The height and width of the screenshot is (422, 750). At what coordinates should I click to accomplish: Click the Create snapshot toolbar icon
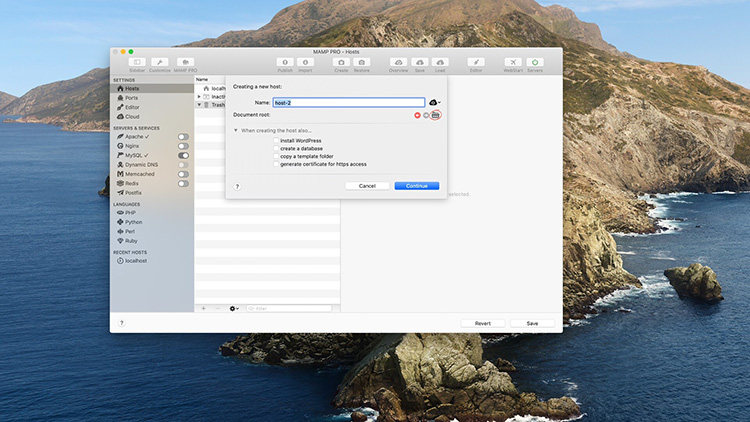click(x=341, y=62)
